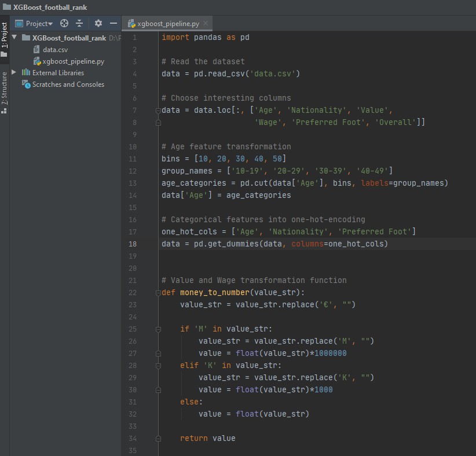Toggle the 1: Project side tab

pos(4,39)
